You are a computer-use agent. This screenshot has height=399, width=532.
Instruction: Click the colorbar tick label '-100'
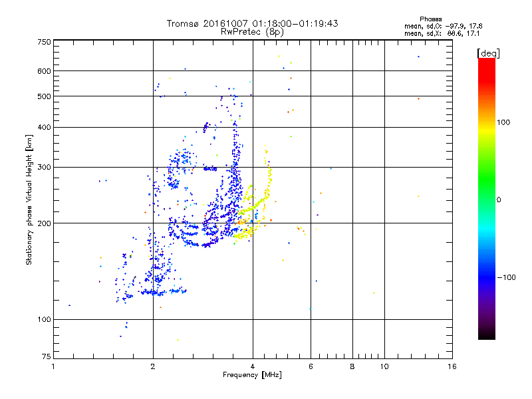pyautogui.click(x=506, y=277)
